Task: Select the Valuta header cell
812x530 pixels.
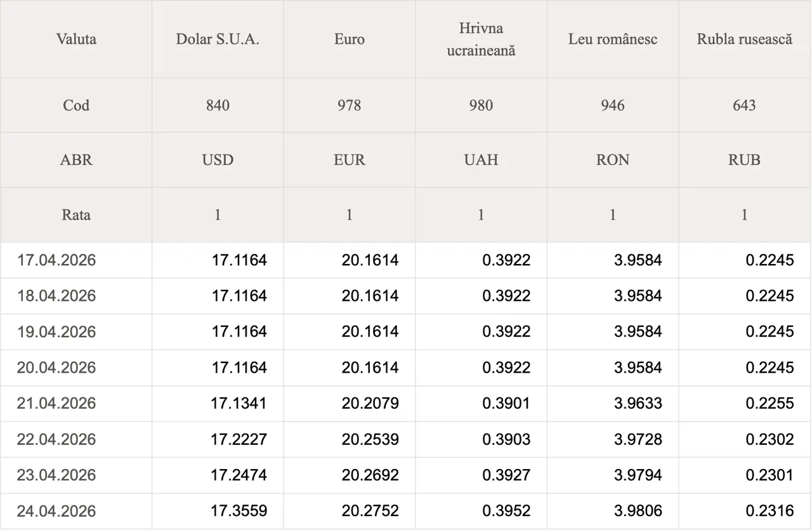Action: [76, 39]
